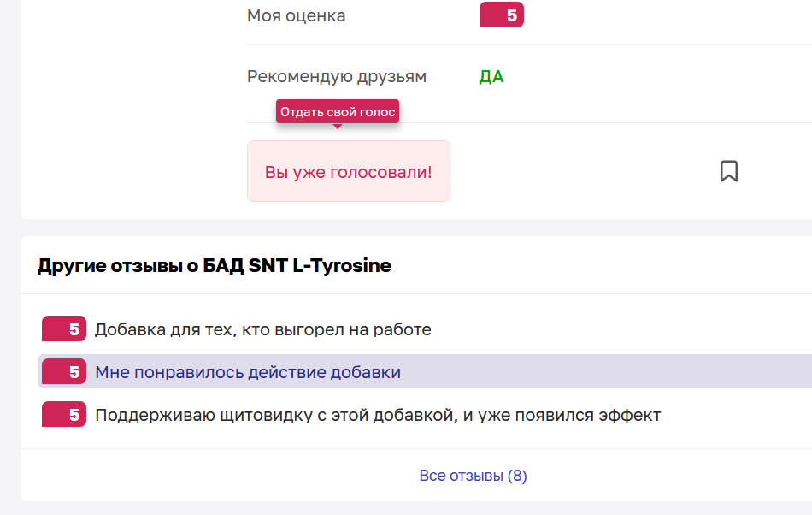Click the green ДА recommendation value
Image resolution: width=812 pixels, height=515 pixels.
point(491,77)
